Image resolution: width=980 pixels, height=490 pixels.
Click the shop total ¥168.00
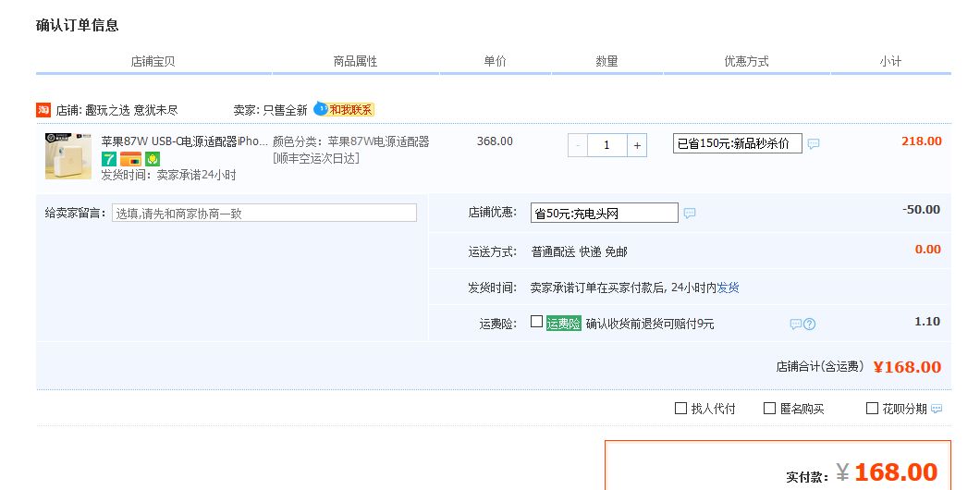907,367
